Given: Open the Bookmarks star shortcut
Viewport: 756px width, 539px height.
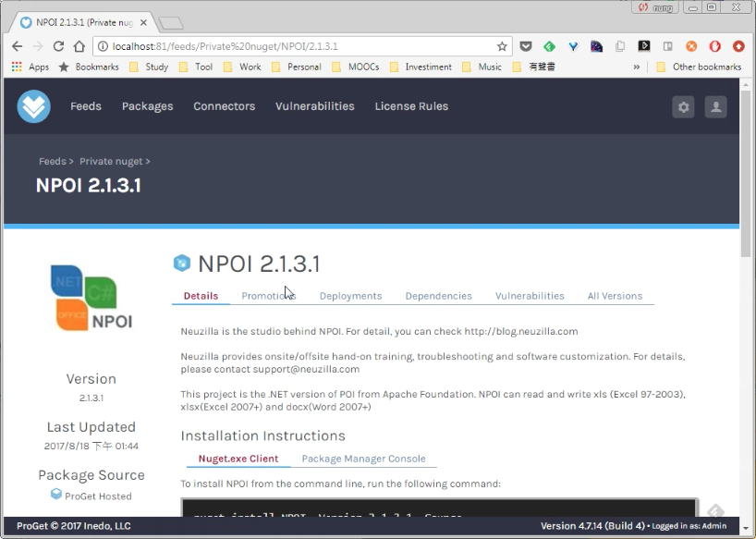Looking at the screenshot, I should click(89, 67).
